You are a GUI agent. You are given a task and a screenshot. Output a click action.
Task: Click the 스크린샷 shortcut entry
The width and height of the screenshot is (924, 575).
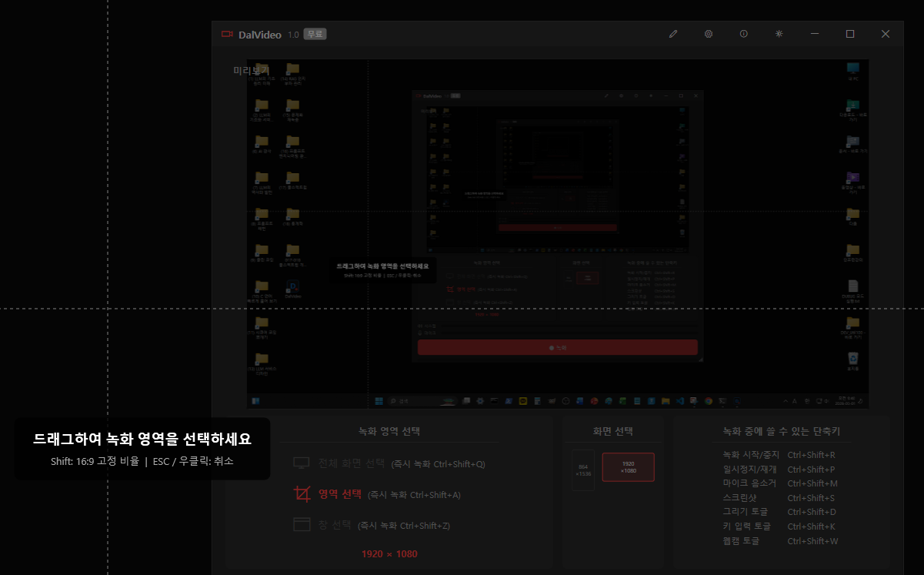pyautogui.click(x=736, y=498)
